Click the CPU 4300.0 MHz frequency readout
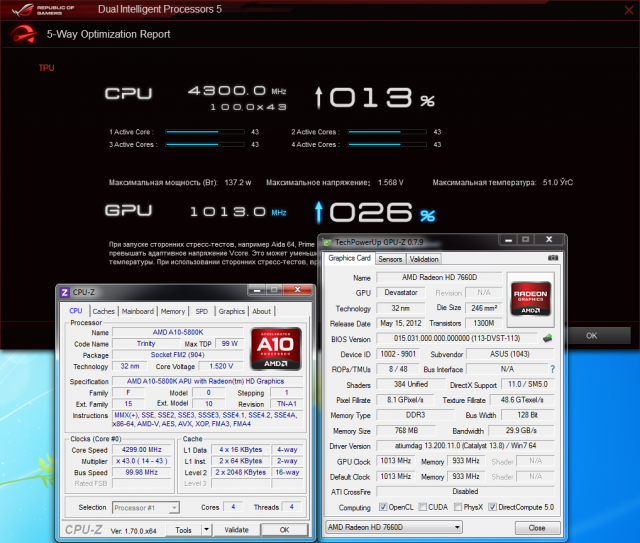The width and height of the screenshot is (640, 543). point(237,91)
